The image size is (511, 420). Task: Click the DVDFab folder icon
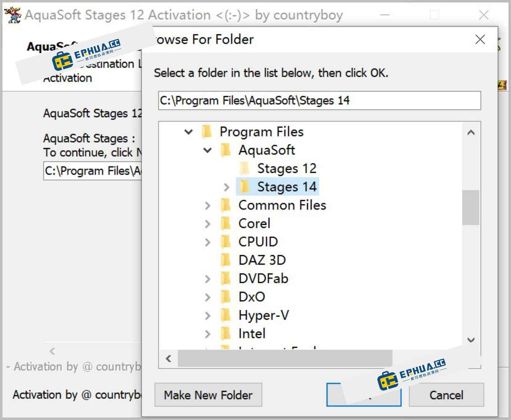(226, 278)
